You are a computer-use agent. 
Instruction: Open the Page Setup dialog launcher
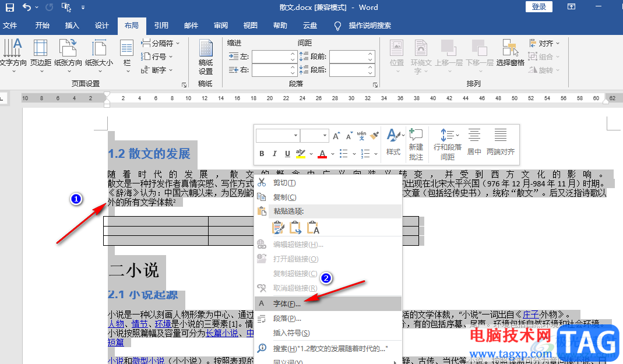click(x=184, y=85)
